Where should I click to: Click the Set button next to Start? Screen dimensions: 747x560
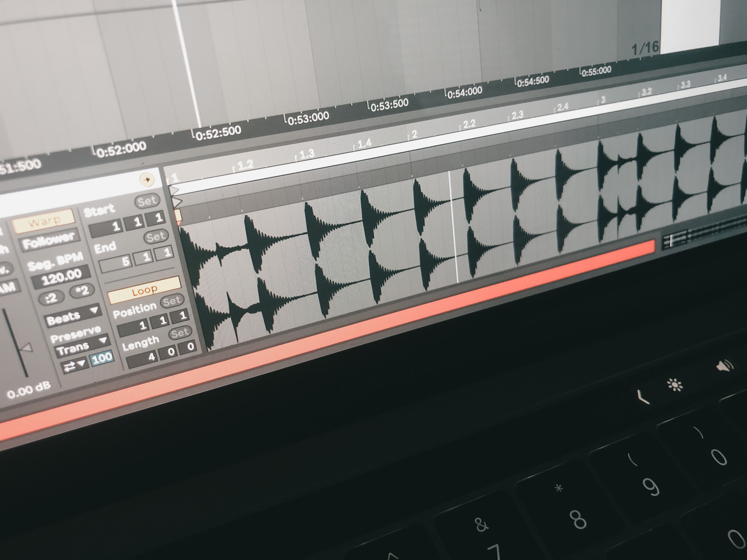pos(147,201)
